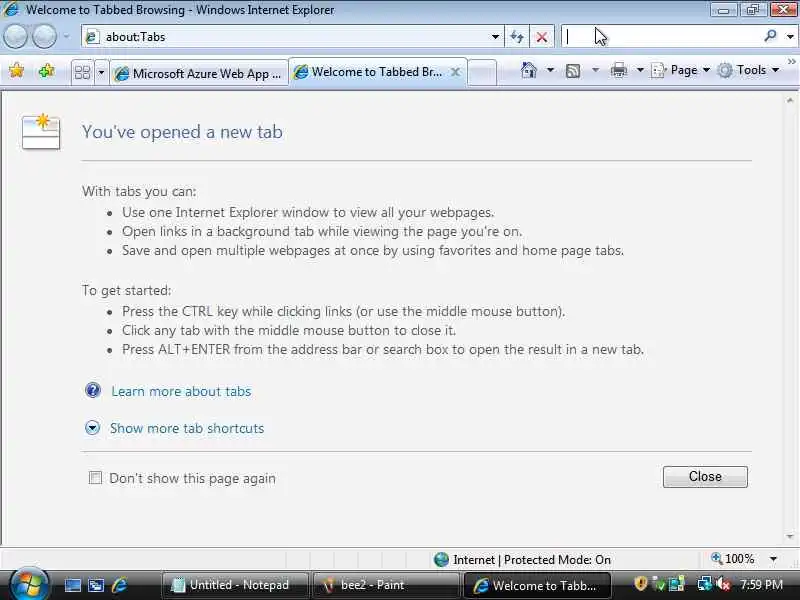
Task: Show more toolbar commands chevron
Action: (x=791, y=62)
